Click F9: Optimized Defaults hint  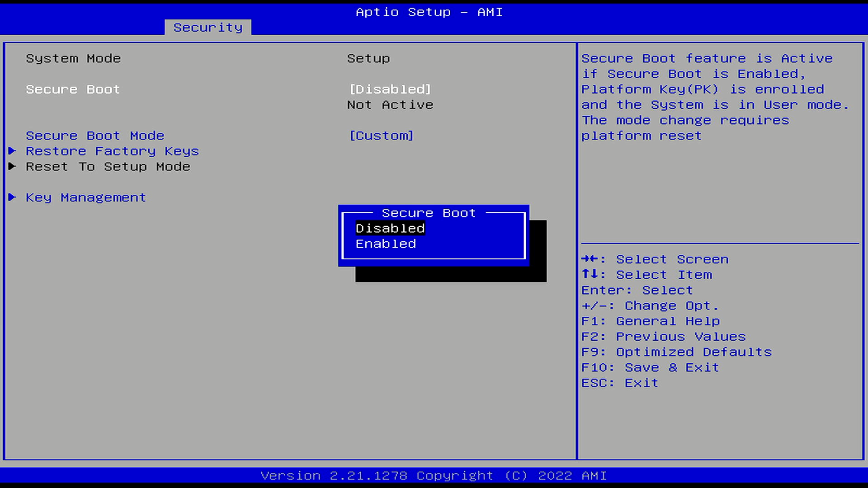point(676,352)
